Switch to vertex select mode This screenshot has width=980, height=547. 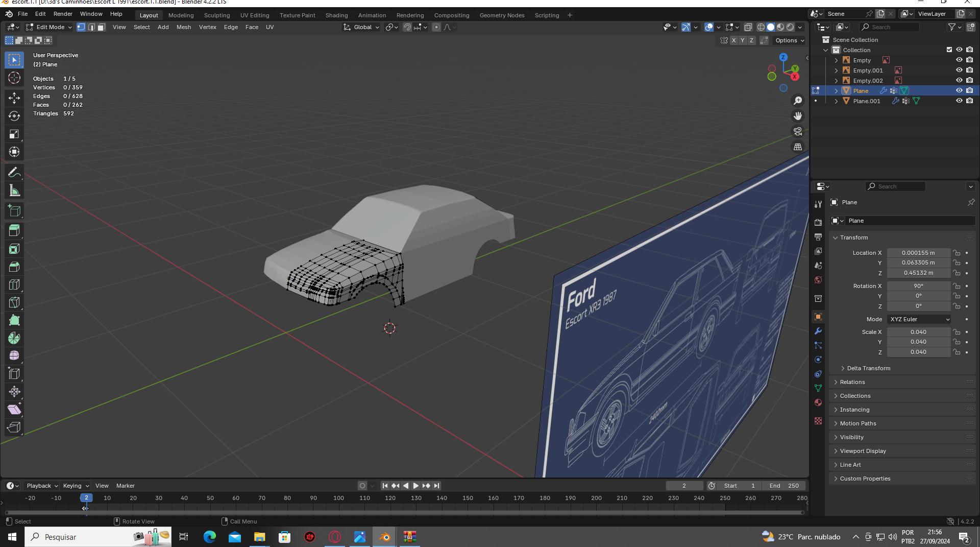[x=81, y=27]
